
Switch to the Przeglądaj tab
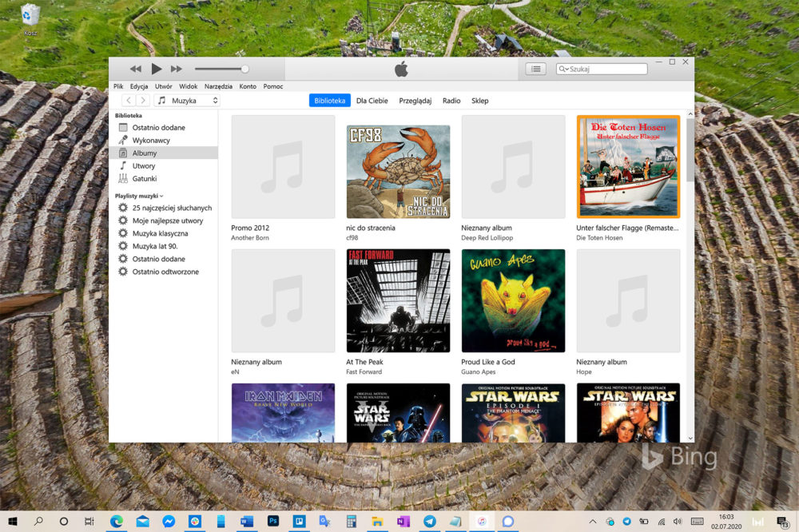(415, 101)
